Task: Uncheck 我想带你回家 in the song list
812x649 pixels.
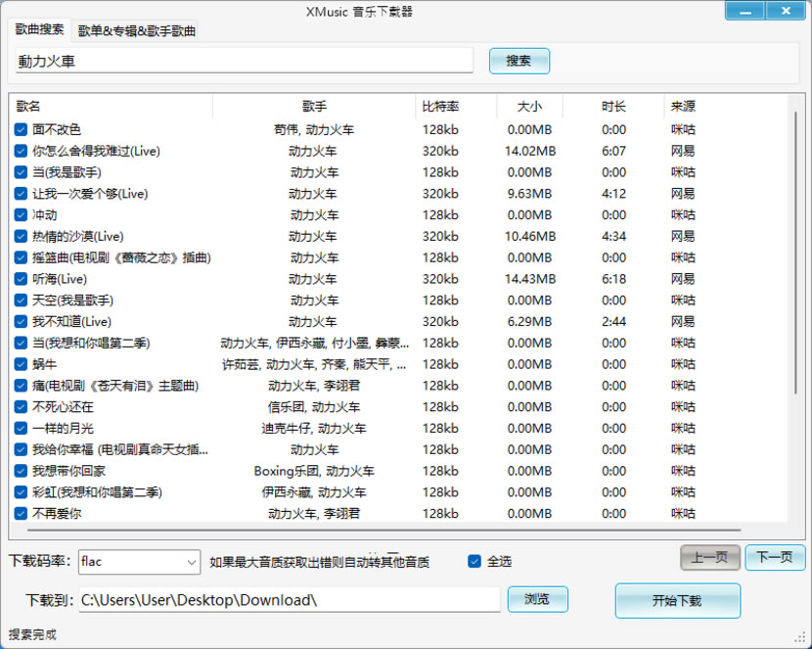Action: click(x=21, y=471)
